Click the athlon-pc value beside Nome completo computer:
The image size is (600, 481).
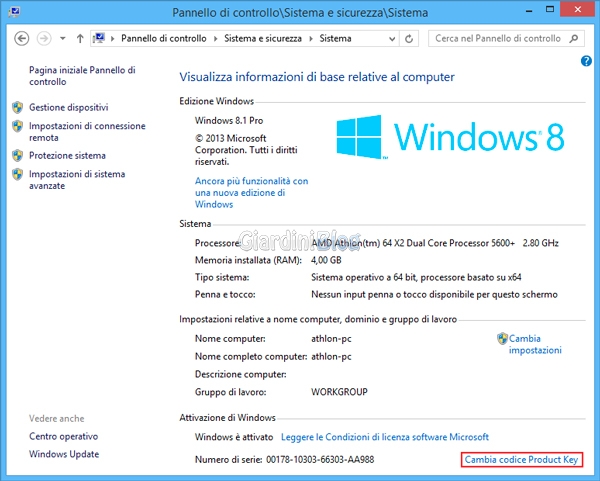pyautogui.click(x=331, y=357)
